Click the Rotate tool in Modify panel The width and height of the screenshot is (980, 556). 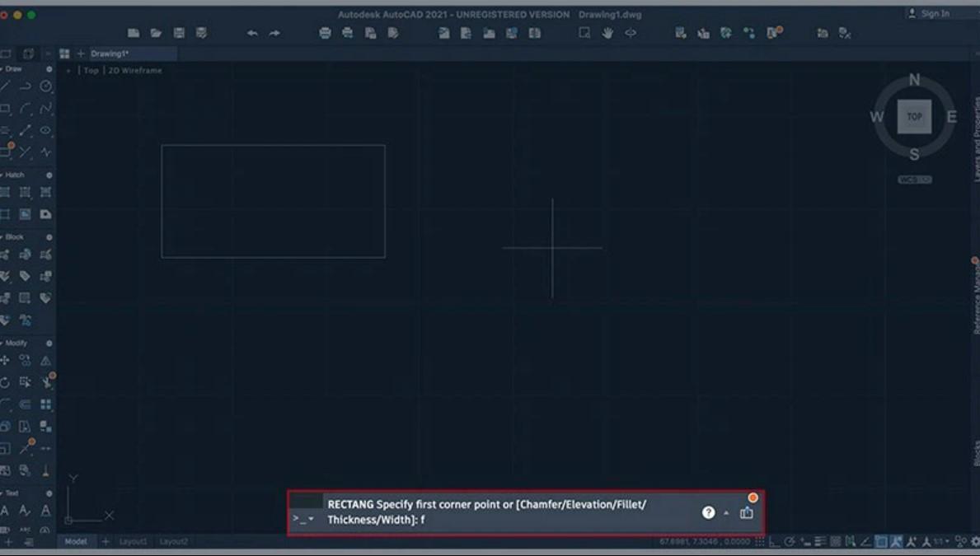[x=5, y=382]
